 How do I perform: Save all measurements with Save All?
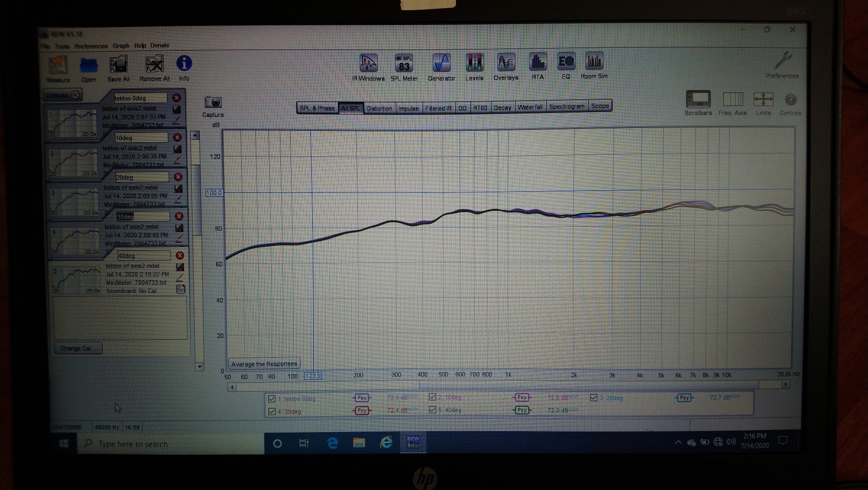[118, 69]
